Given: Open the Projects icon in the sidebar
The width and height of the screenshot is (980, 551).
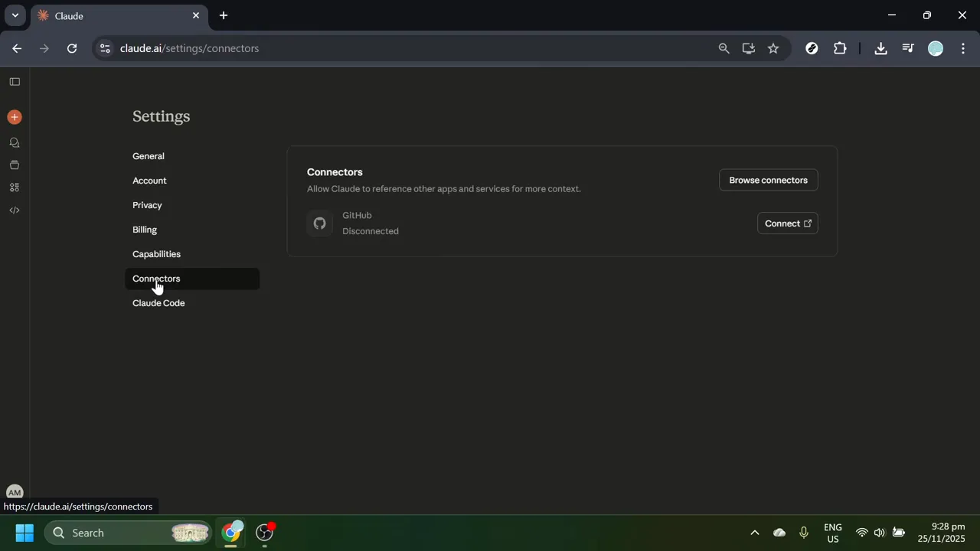Looking at the screenshot, I should [15, 165].
